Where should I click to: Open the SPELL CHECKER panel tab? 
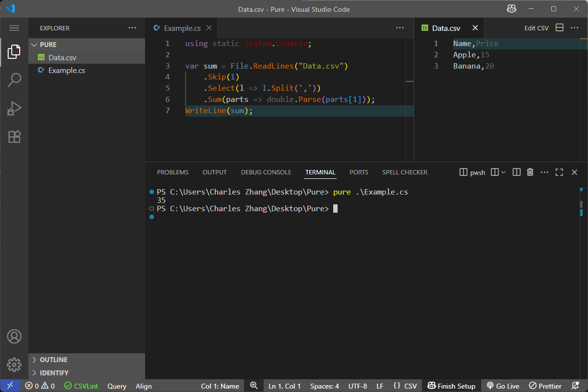click(x=405, y=172)
